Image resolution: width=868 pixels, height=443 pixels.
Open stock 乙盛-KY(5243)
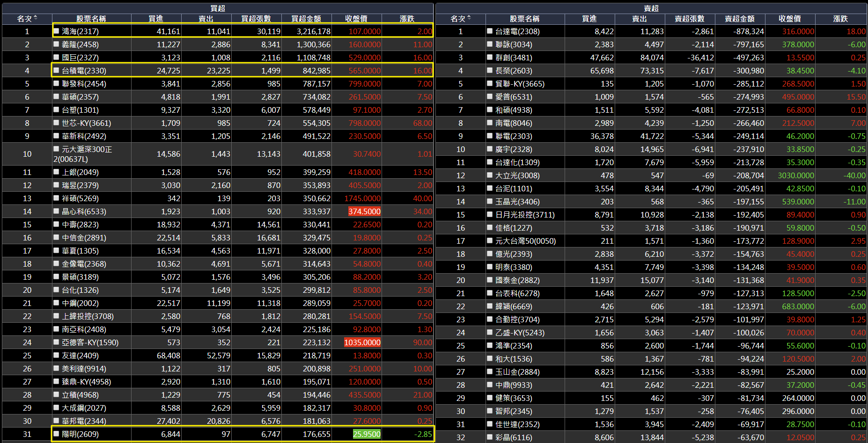tap(520, 333)
